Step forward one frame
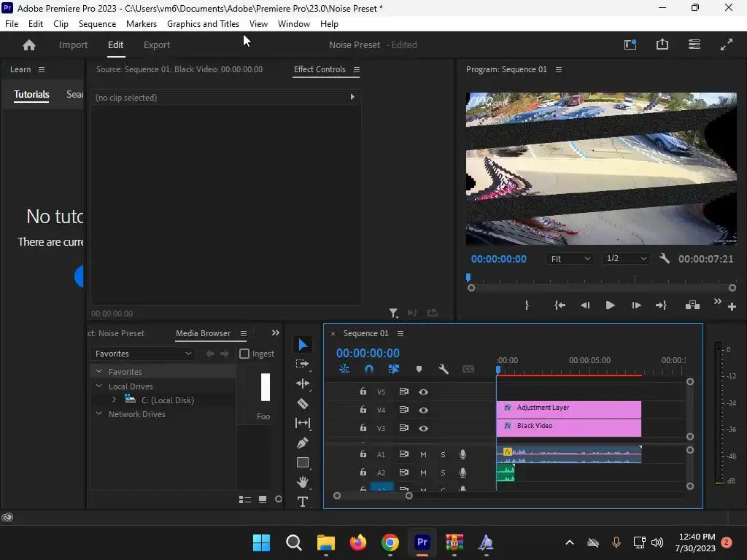 coord(636,306)
